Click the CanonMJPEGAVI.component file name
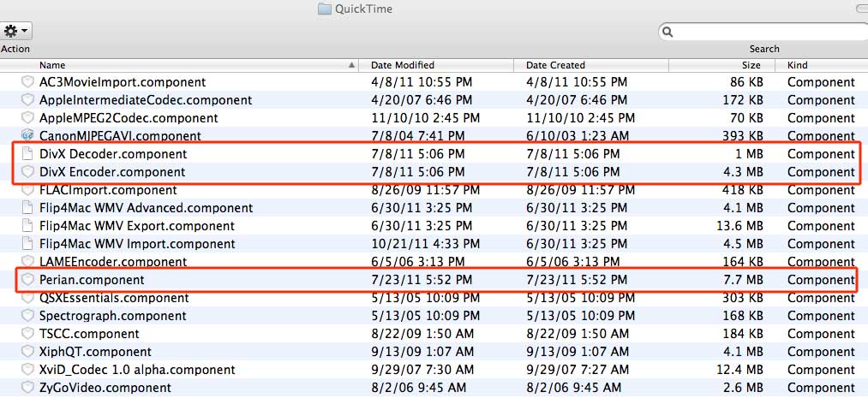 120,135
